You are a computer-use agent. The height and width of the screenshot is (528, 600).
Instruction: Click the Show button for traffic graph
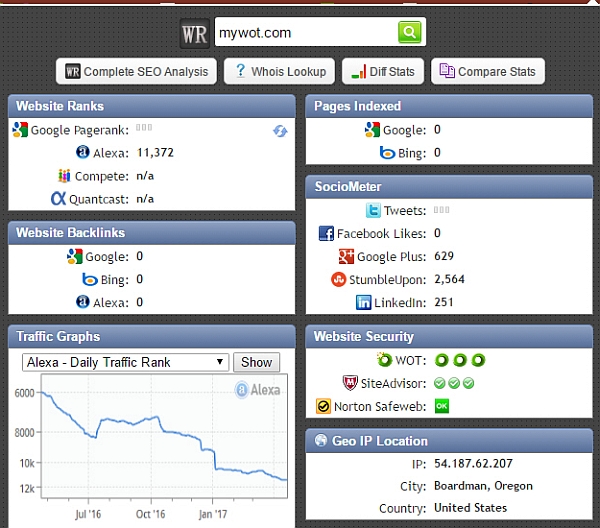[256, 362]
